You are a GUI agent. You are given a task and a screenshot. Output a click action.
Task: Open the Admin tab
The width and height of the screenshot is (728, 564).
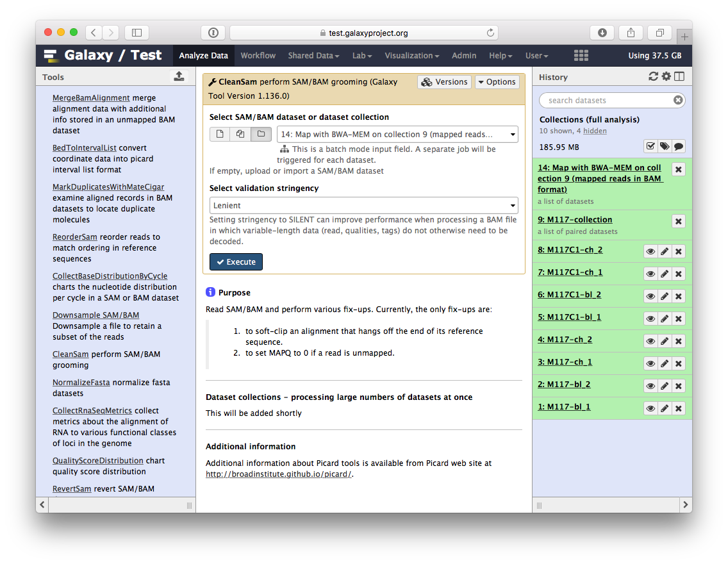[464, 55]
